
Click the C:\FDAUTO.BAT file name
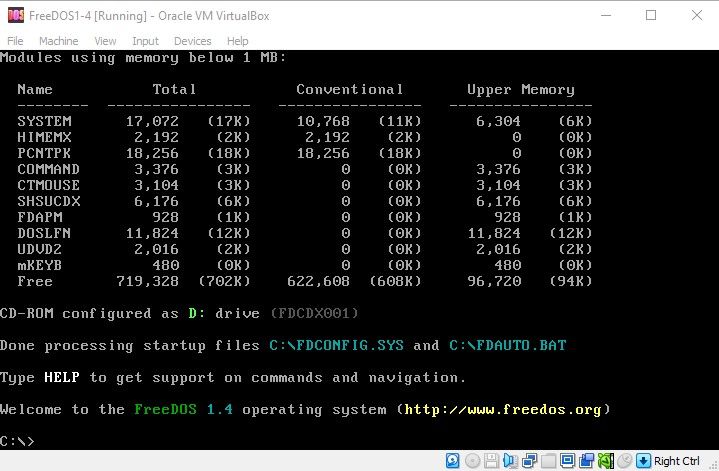[508, 345]
